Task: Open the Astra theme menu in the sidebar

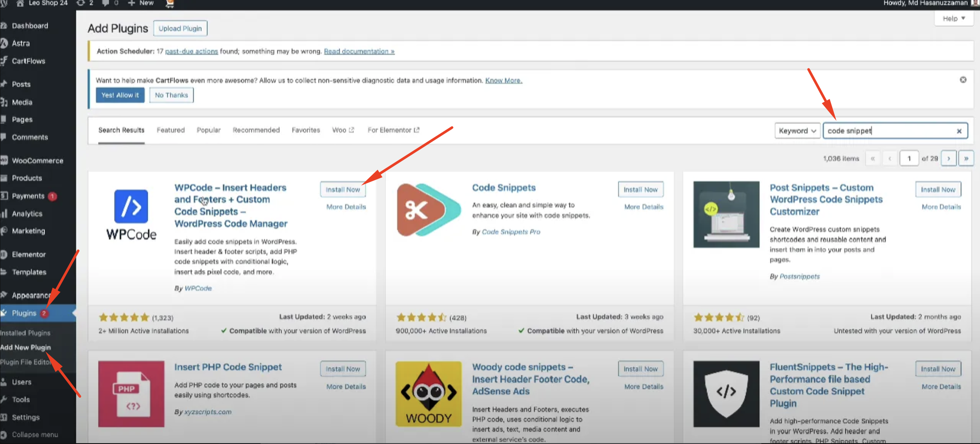Action: [x=20, y=43]
